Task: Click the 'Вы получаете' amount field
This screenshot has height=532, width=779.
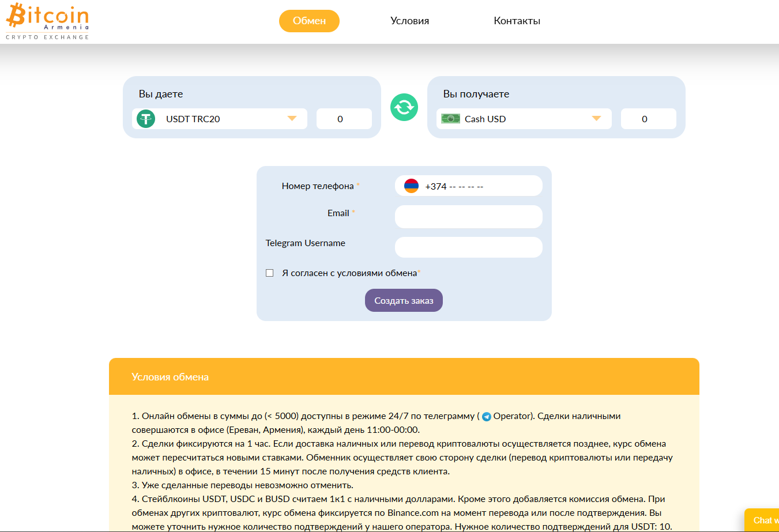Action: coord(648,118)
